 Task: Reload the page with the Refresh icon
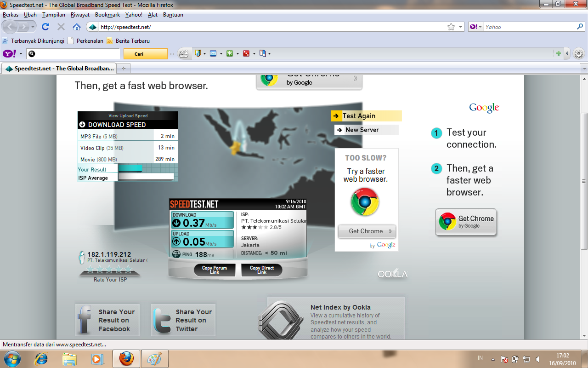(45, 27)
